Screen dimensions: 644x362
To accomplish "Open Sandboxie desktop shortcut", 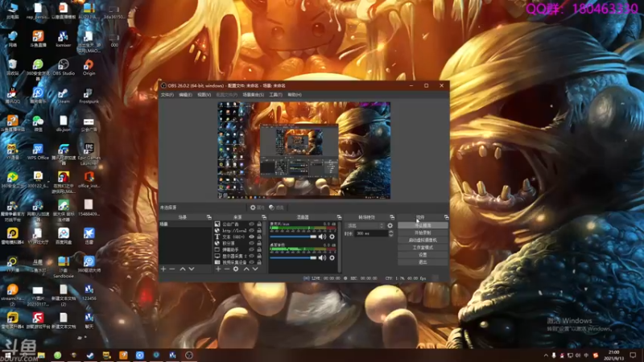I will click(64, 267).
